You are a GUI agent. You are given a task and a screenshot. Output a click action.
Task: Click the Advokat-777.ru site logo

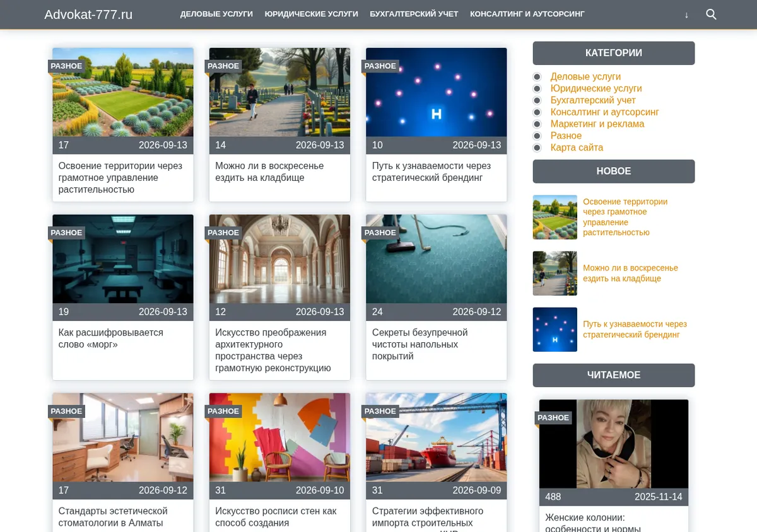[x=88, y=14]
